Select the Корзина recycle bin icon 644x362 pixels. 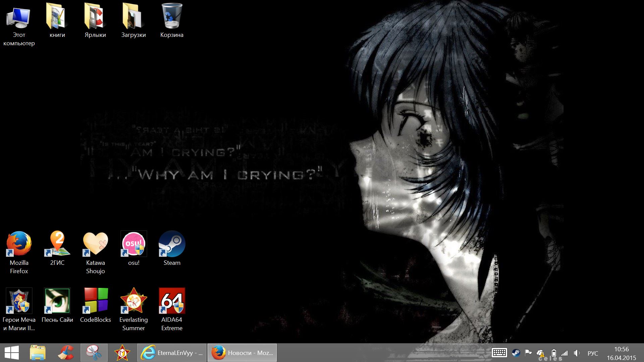(x=172, y=17)
